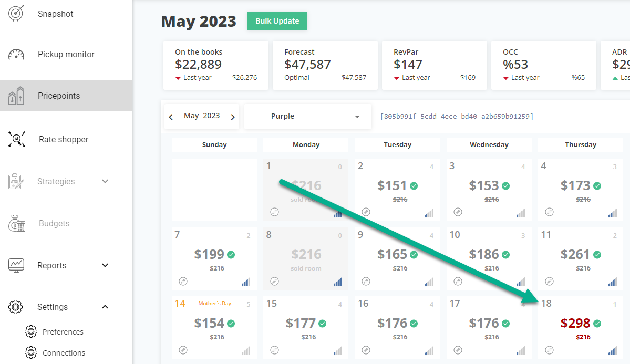This screenshot has width=630, height=364.
Task: Click the edit pencil icon on May 17
Action: pyautogui.click(x=458, y=350)
